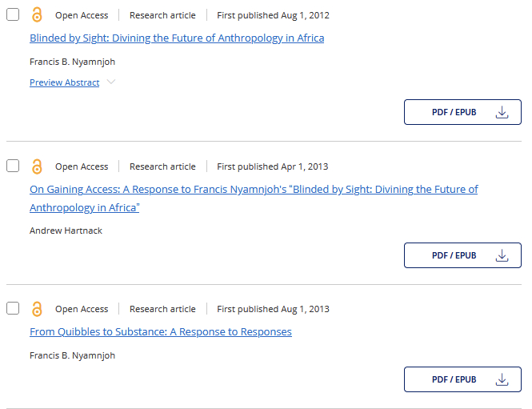The height and width of the screenshot is (409, 532).
Task: Click download icon for Blinded by Sight article
Action: [502, 113]
